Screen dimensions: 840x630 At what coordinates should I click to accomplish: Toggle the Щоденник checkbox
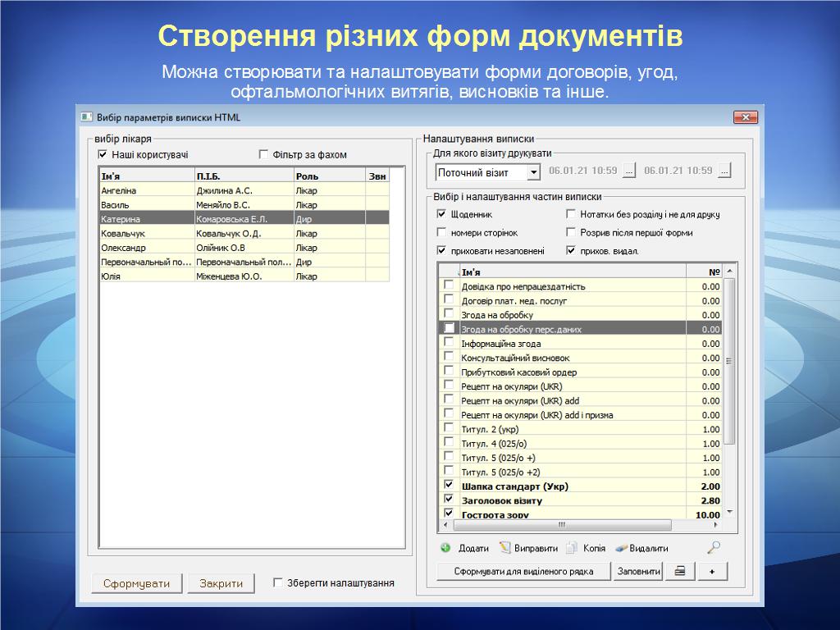pyautogui.click(x=442, y=214)
